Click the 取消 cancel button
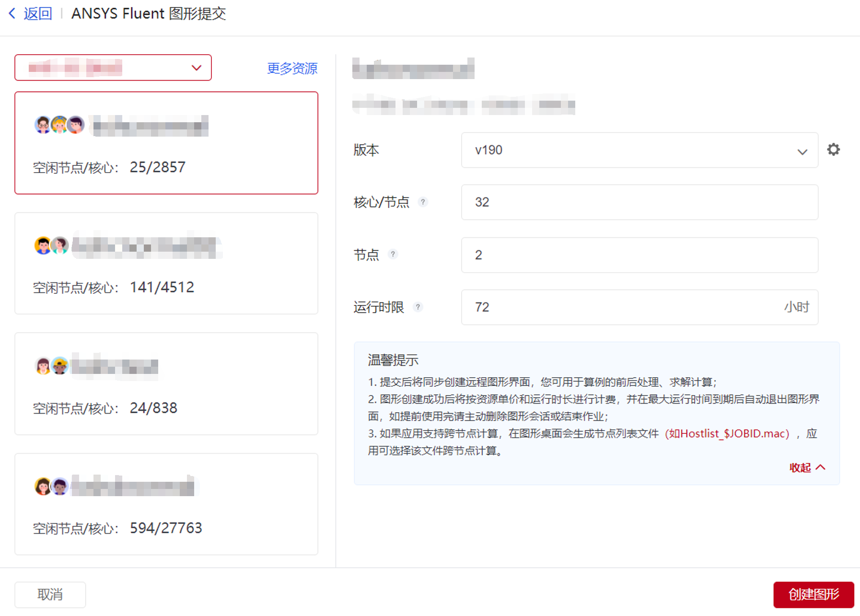 coord(50,594)
